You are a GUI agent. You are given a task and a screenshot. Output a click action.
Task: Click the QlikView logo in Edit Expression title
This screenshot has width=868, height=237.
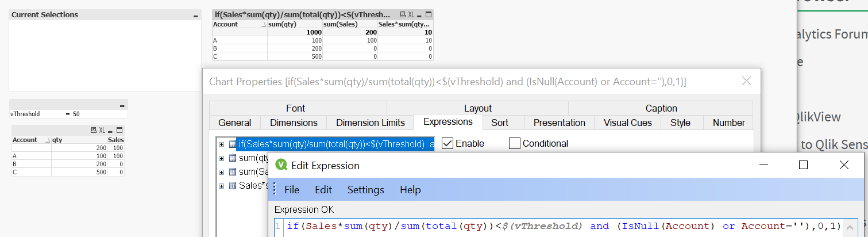(x=281, y=166)
